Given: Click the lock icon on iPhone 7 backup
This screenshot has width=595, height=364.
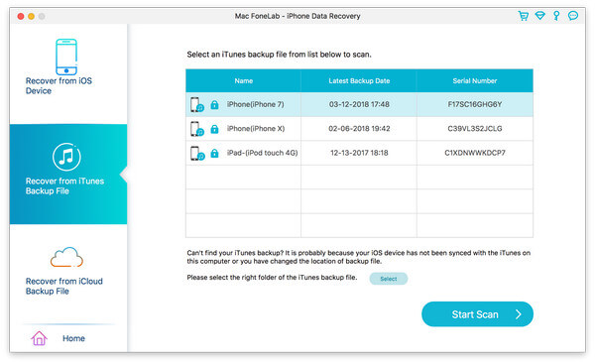Looking at the screenshot, I should (x=214, y=104).
